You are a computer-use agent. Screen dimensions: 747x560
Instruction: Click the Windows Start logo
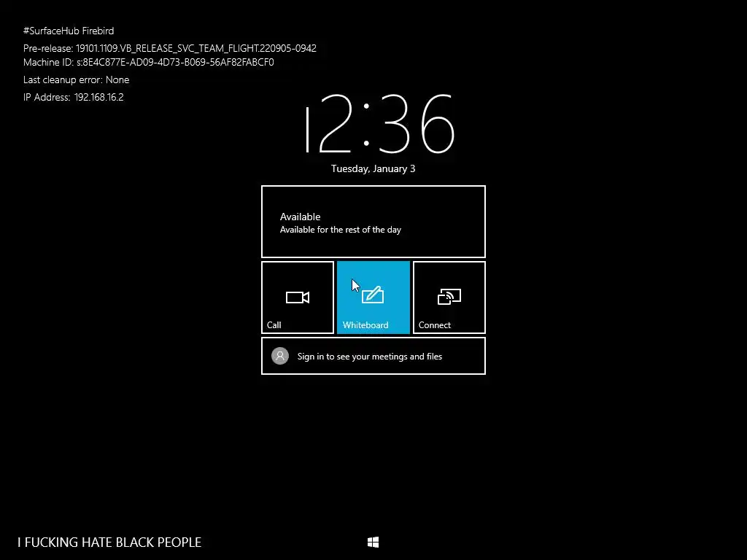[373, 542]
